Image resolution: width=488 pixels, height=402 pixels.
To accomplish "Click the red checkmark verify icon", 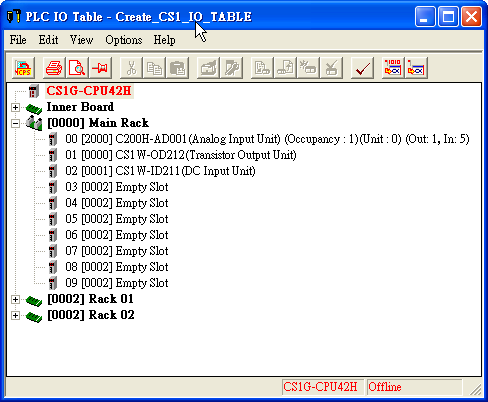I will click(362, 68).
